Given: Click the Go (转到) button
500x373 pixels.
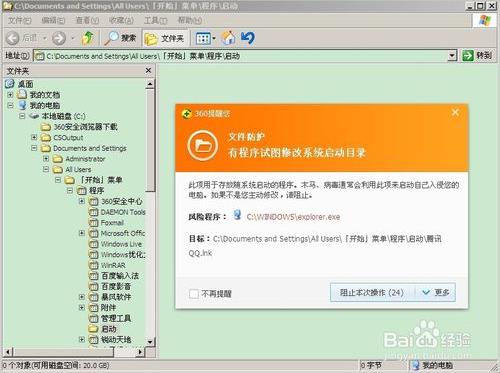Looking at the screenshot, I should coord(477,55).
